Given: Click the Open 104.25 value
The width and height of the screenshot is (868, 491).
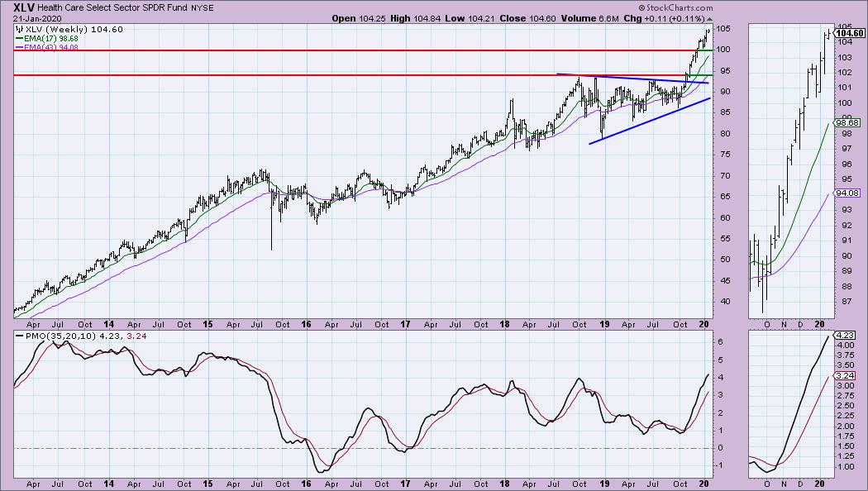Looking at the screenshot, I should click(358, 18).
